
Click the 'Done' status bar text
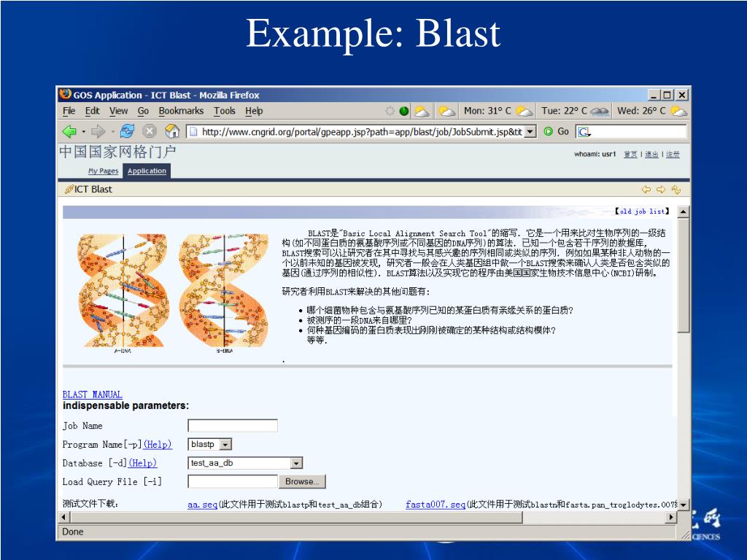73,532
